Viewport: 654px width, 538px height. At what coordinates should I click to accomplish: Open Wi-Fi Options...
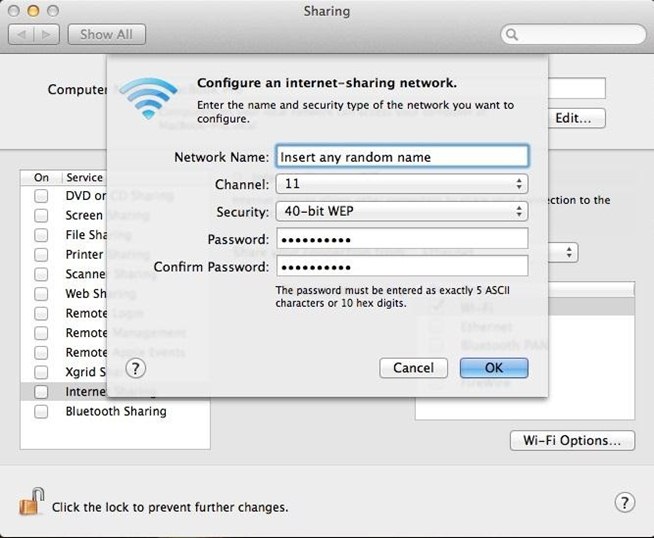coord(572,441)
